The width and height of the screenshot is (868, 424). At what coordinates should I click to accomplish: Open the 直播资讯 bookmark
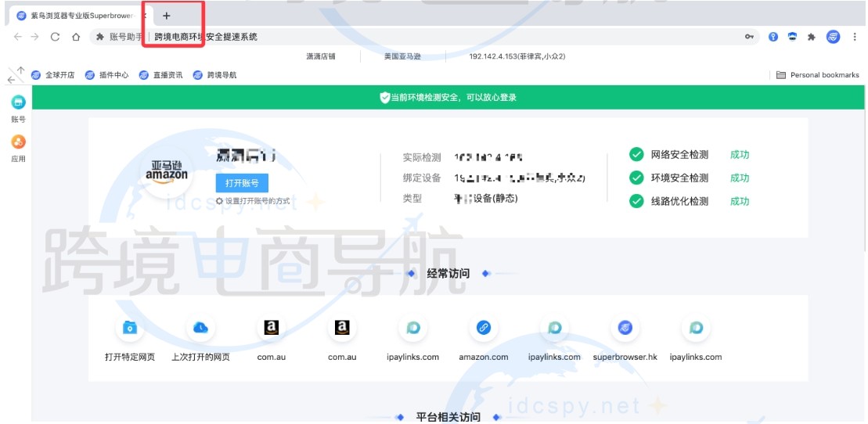[161, 75]
